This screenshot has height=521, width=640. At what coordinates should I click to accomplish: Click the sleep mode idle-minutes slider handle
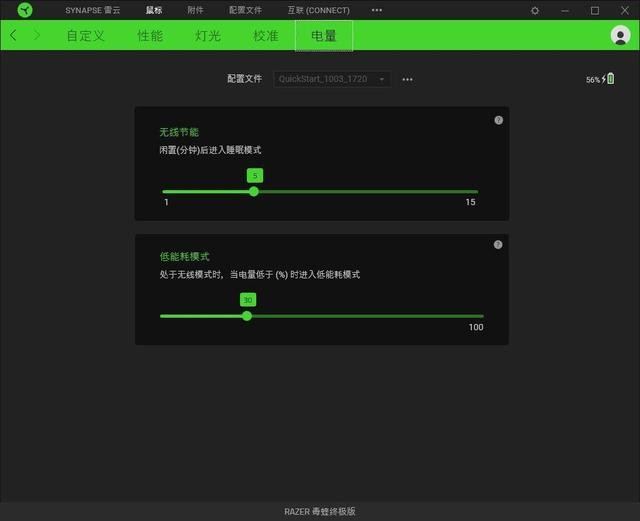(254, 191)
